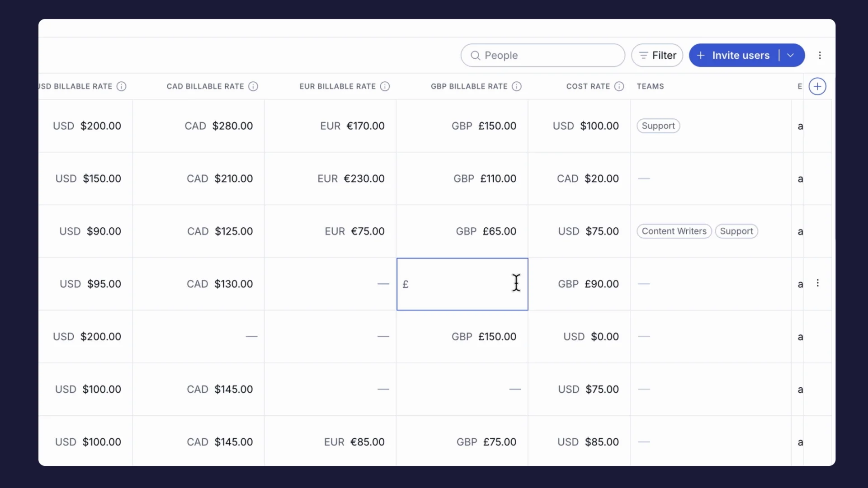
Task: Edit the CAD $280.00 billable rate cell
Action: pyautogui.click(x=219, y=126)
